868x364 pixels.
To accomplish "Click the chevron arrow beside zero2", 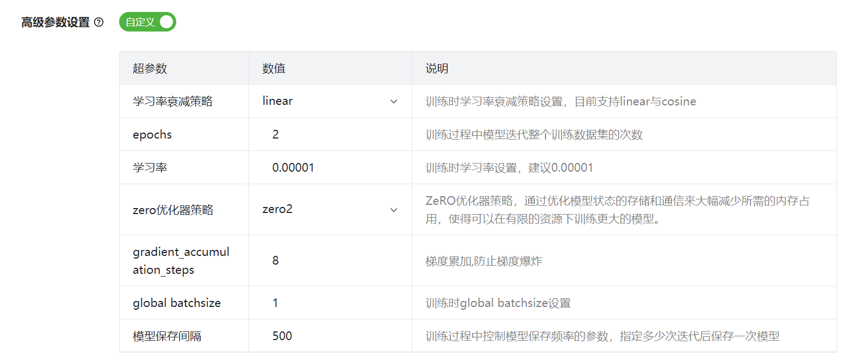I will click(x=394, y=210).
